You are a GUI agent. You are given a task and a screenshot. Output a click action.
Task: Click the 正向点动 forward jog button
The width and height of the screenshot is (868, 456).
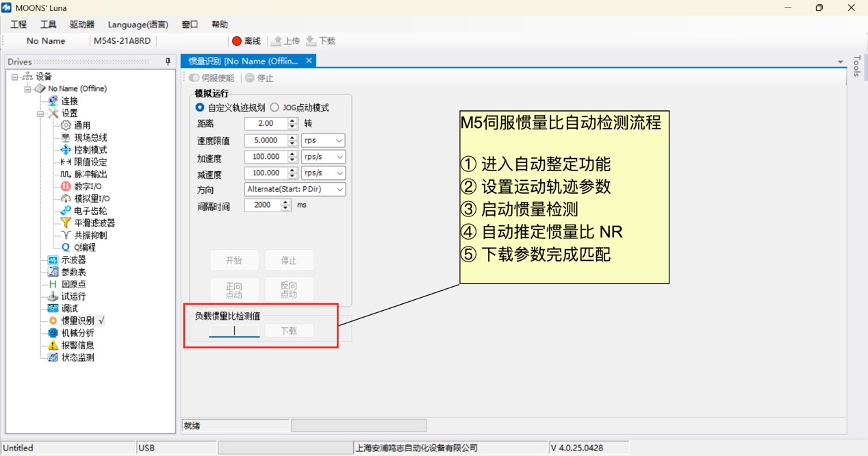(234, 290)
